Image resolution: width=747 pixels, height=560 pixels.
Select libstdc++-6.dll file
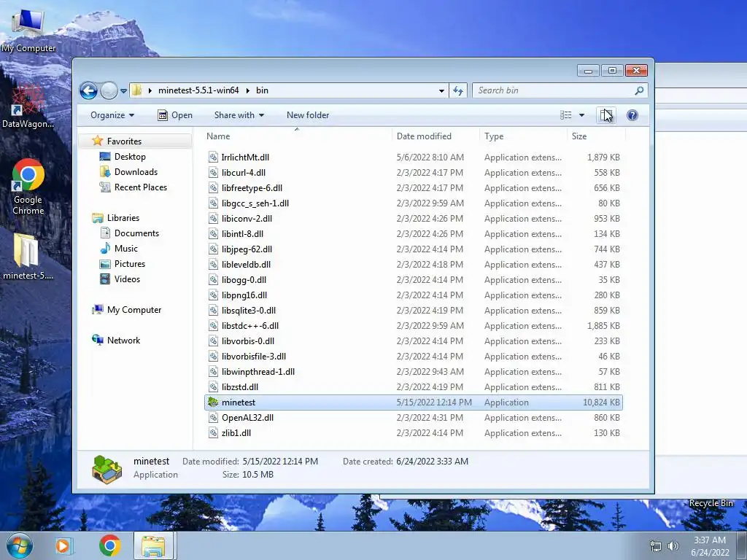(x=250, y=326)
